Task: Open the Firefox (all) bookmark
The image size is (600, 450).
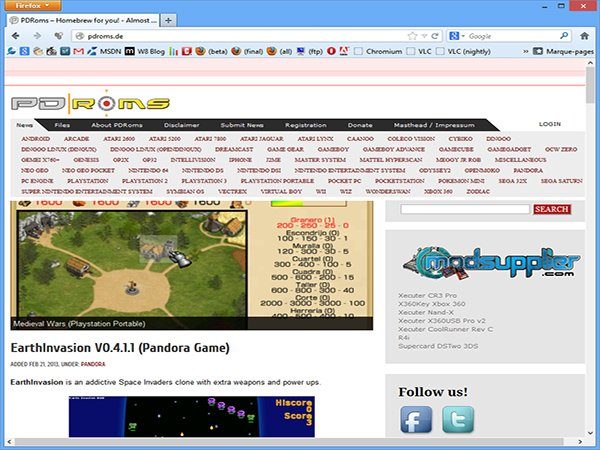Action: tap(280, 51)
